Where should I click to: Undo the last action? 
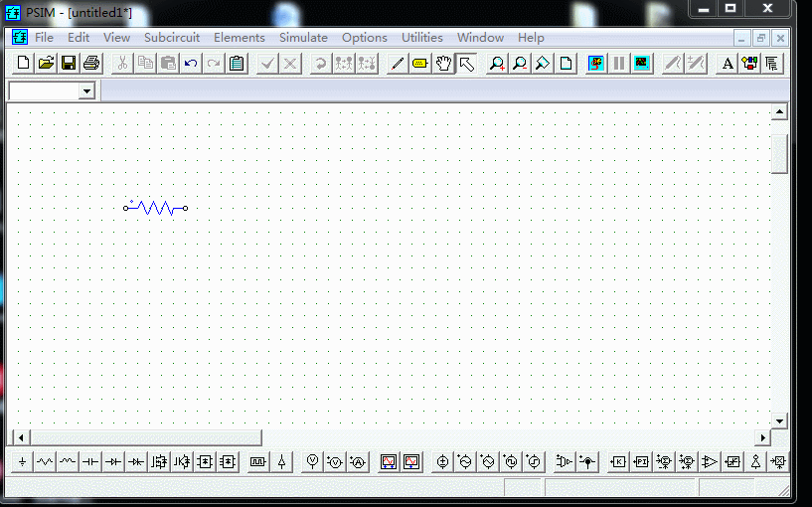(191, 64)
